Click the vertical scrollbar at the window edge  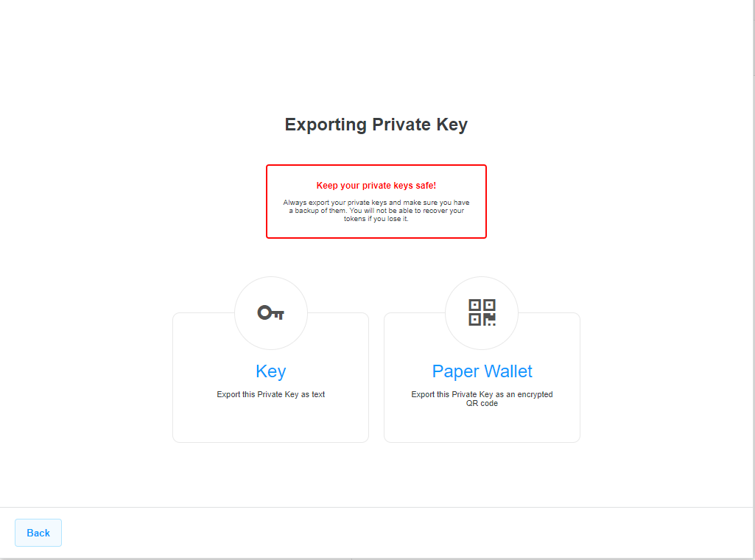tap(754, 279)
